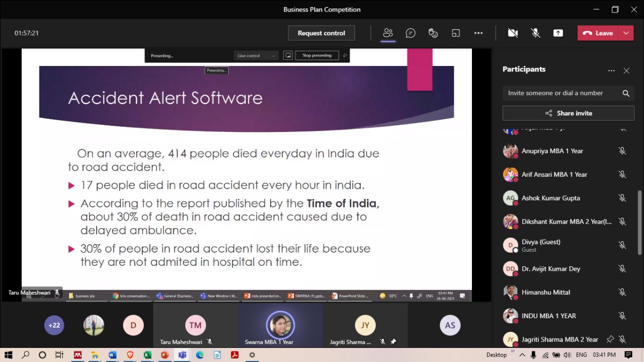This screenshot has width=644, height=362.
Task: Click the Request control button
Action: (x=321, y=33)
